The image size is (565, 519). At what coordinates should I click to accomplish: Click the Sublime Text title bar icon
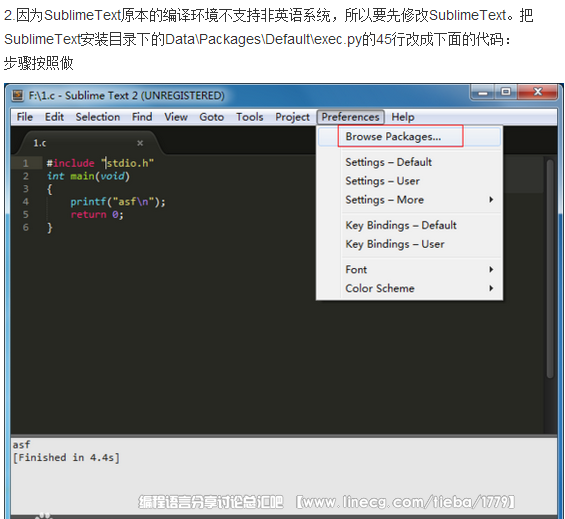(x=17, y=96)
